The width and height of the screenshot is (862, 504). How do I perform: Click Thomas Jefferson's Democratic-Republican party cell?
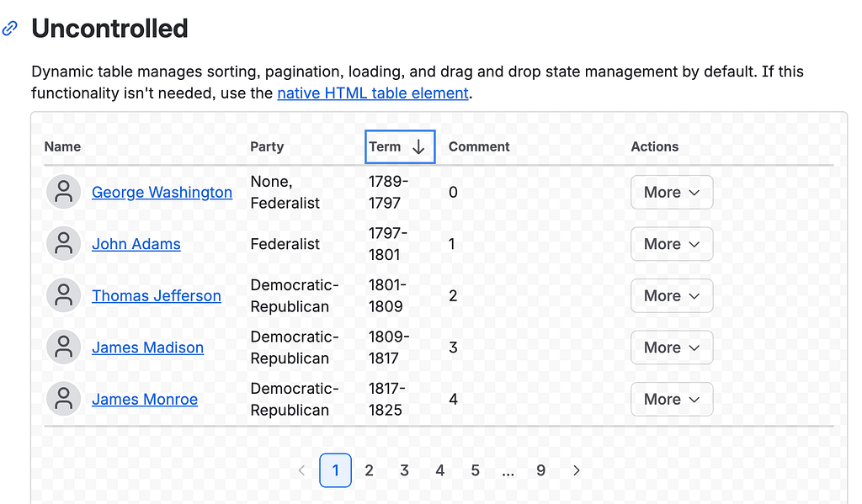click(x=295, y=295)
